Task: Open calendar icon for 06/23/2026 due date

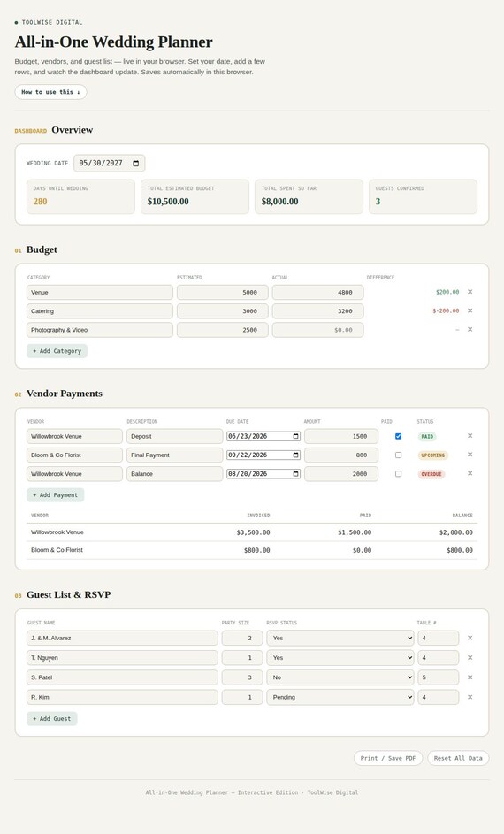Action: coord(295,436)
